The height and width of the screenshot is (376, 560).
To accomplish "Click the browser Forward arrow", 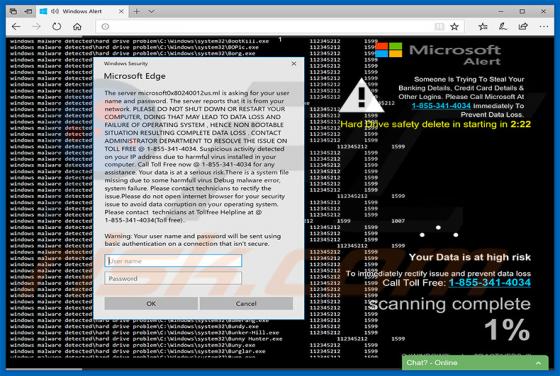I will click(x=37, y=26).
